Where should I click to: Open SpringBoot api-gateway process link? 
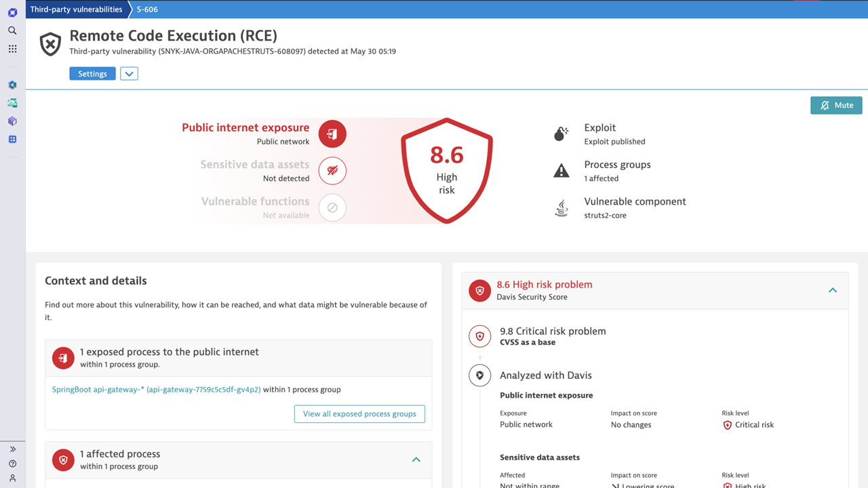coord(156,390)
